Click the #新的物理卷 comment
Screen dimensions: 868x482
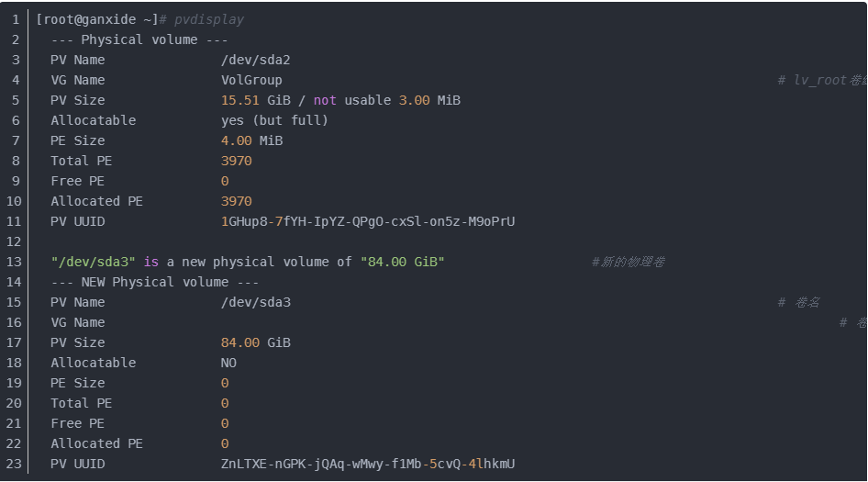point(628,262)
